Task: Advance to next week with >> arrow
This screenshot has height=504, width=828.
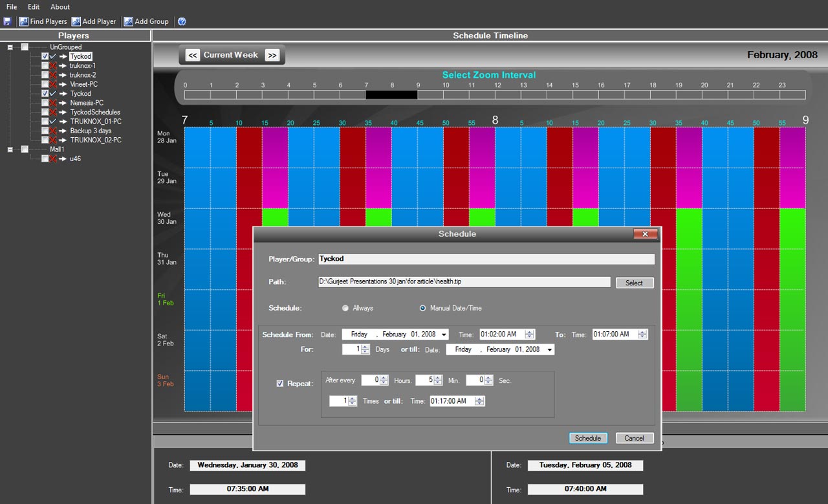Action: (x=272, y=56)
